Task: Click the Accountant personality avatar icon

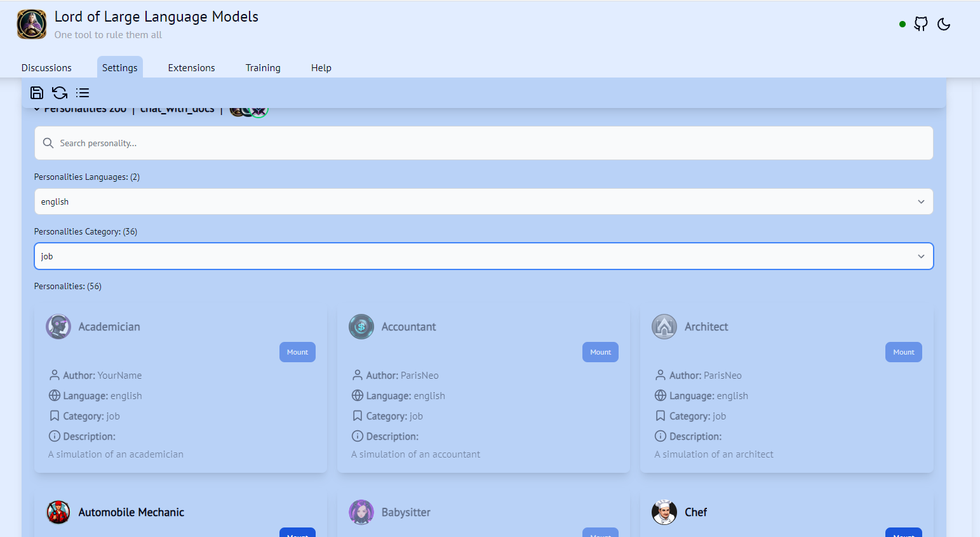Action: click(x=361, y=326)
